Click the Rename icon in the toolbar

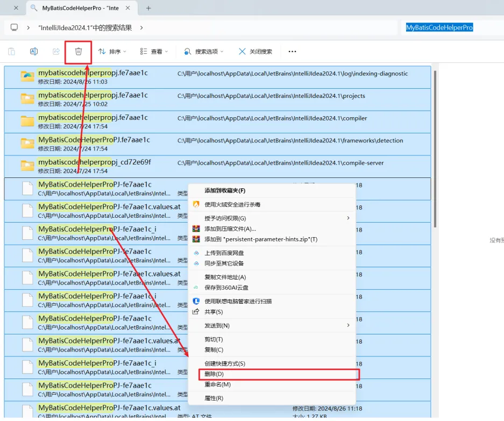[34, 52]
